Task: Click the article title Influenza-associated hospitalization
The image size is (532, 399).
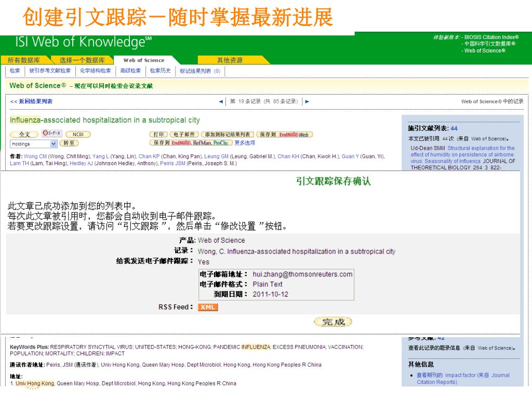Action: point(105,120)
